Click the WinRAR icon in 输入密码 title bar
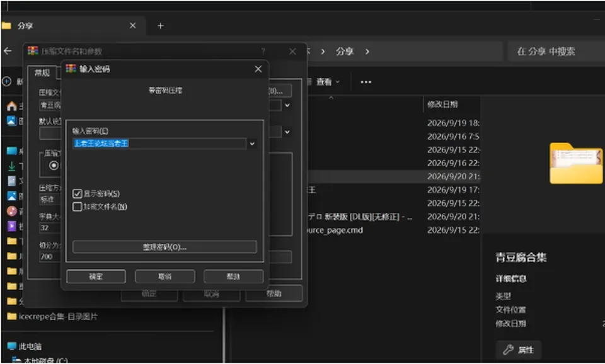Viewport: 605px width, 364px height. [71, 69]
